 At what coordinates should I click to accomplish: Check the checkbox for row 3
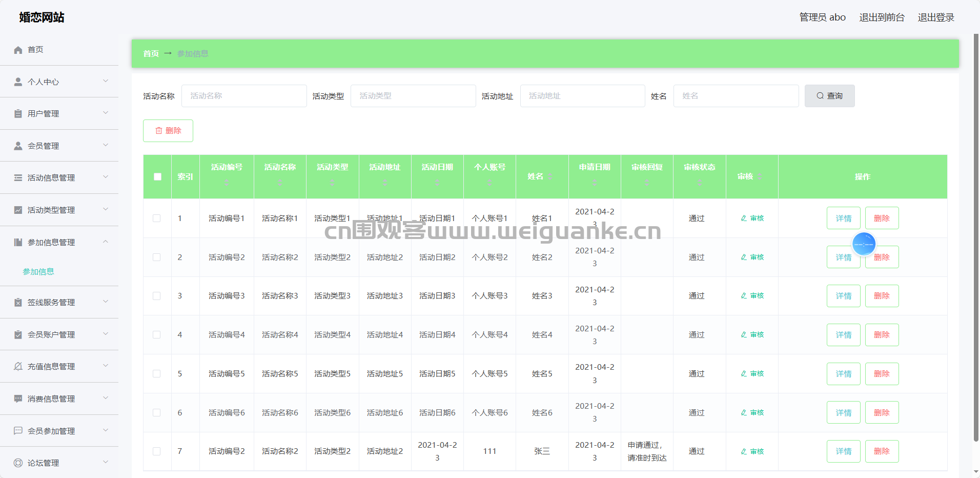pos(157,296)
